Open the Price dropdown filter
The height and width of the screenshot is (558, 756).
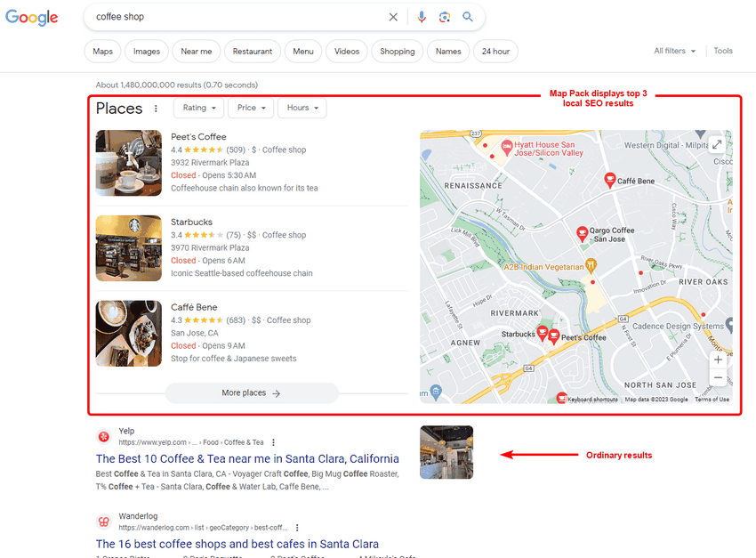(250, 108)
